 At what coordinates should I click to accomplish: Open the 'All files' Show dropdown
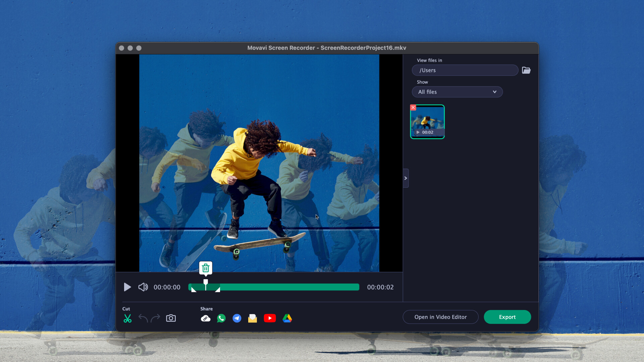[457, 92]
